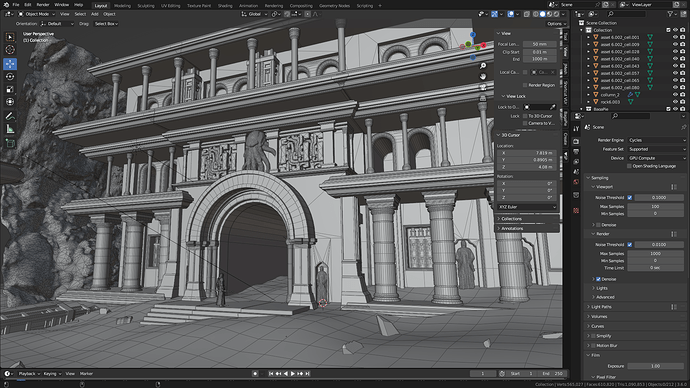Image resolution: width=690 pixels, height=388 pixels.
Task: Hide asset 6.002_cell.040 in viewport
Action: [675, 59]
